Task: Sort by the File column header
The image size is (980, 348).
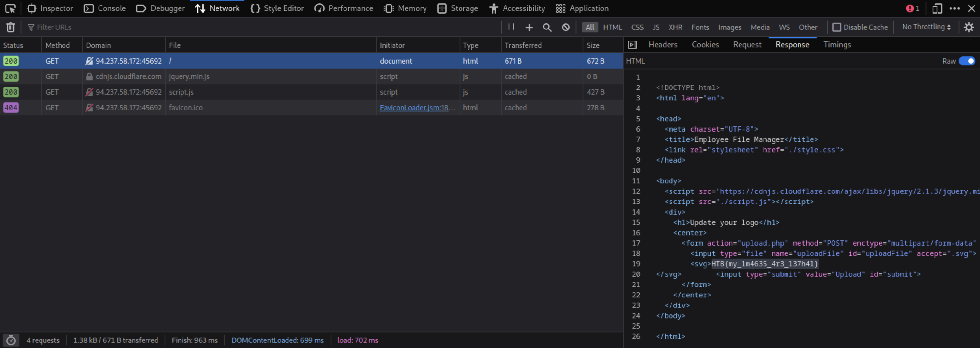Action: click(271, 45)
